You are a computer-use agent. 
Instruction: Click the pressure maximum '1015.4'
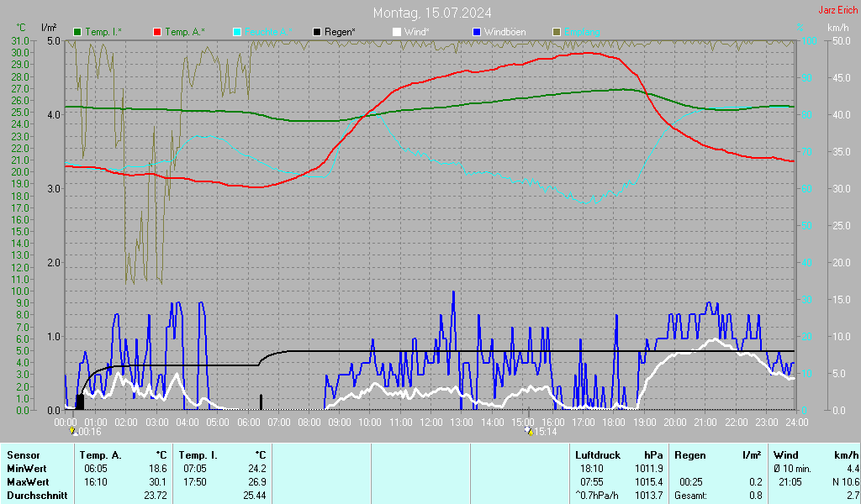[x=648, y=482]
